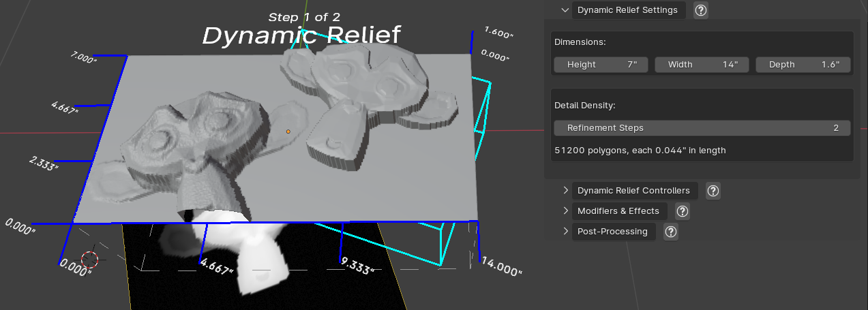Click the 2.333" ruler label
This screenshot has width=868, height=310.
[44, 164]
